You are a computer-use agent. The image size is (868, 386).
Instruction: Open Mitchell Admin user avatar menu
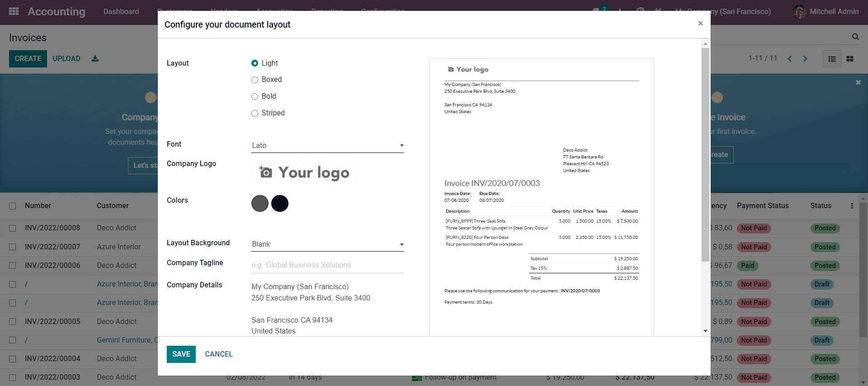(799, 12)
